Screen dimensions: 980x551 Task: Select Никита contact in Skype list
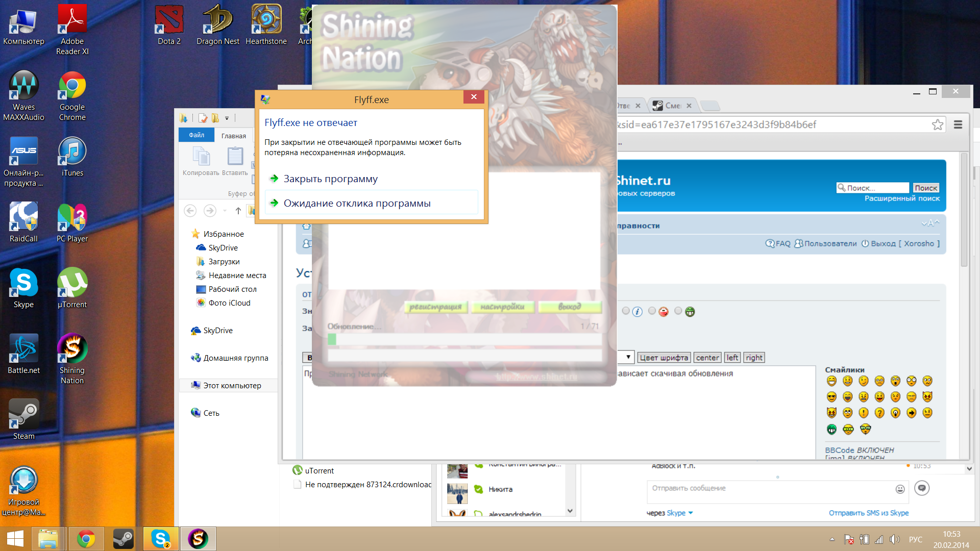point(500,489)
